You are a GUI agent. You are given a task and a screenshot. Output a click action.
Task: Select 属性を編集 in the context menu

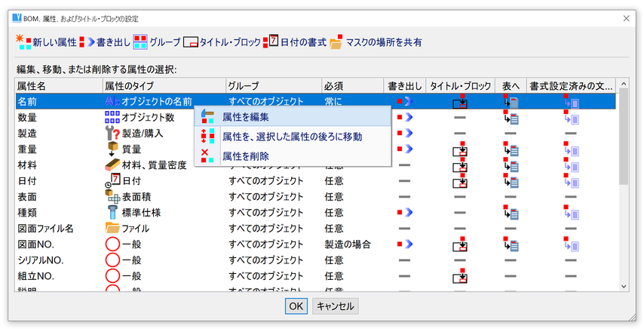click(x=245, y=117)
